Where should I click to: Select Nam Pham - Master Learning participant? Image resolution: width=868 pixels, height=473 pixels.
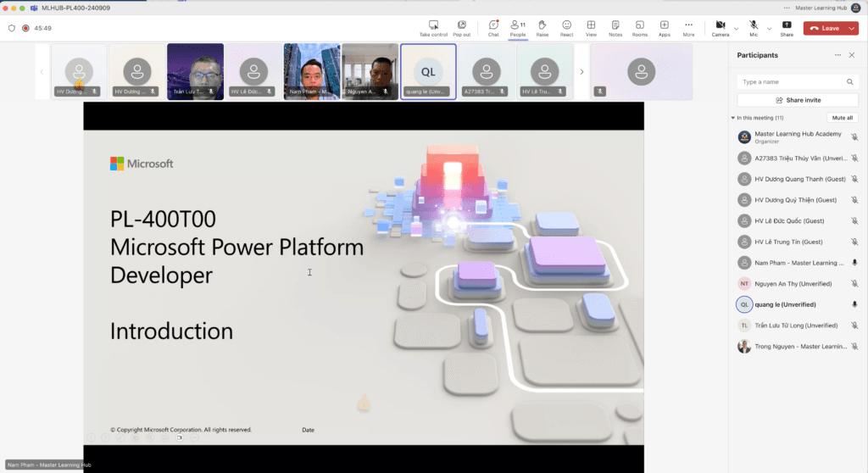coord(798,263)
